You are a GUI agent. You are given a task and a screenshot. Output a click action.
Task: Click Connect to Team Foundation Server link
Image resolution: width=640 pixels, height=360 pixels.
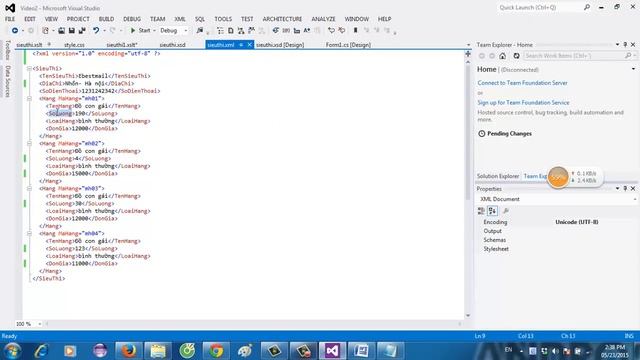click(x=522, y=83)
